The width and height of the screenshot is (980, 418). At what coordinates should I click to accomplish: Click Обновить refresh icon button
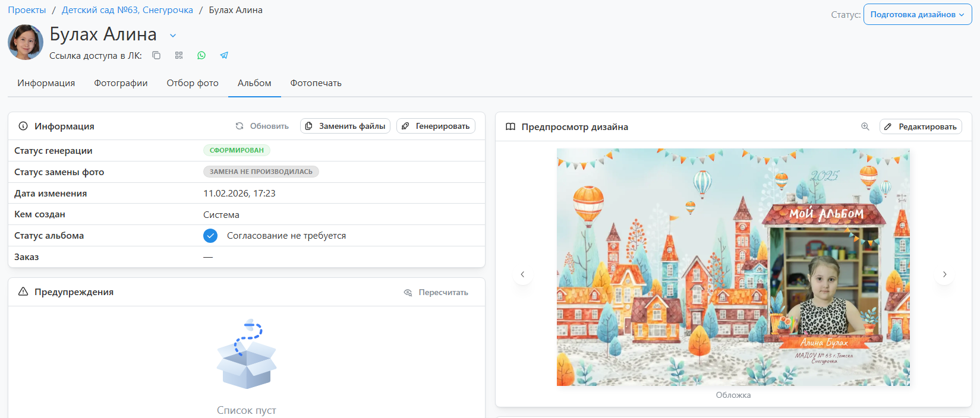(262, 126)
